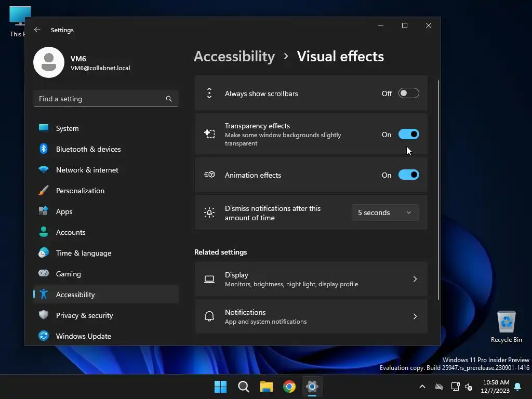Open the Windows Start menu
The width and height of the screenshot is (532, 399).
[220, 387]
